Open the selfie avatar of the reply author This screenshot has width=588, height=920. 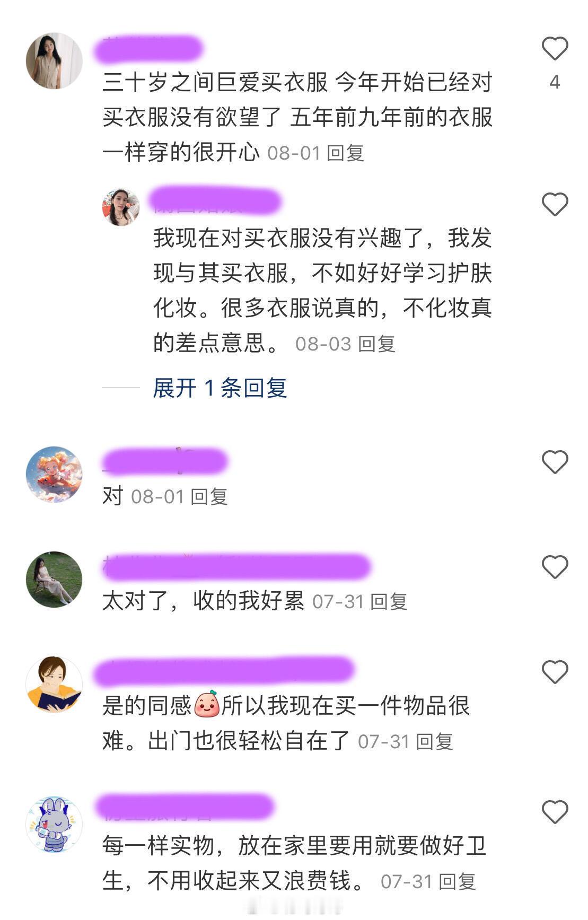coord(121,207)
